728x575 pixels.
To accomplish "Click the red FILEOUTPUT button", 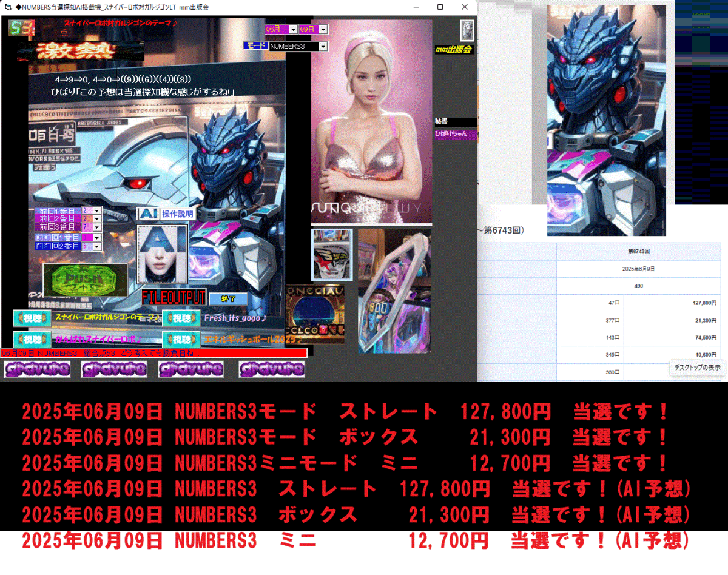I will pyautogui.click(x=174, y=298).
